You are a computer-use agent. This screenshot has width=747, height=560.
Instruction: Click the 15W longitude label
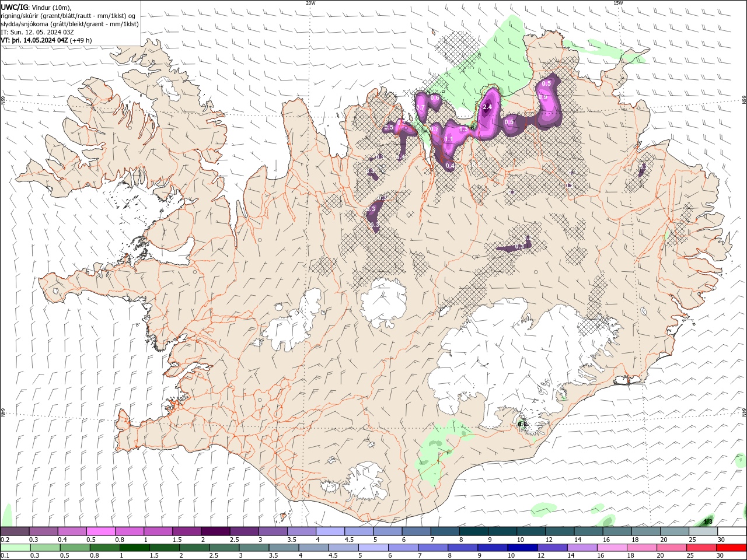point(618,2)
